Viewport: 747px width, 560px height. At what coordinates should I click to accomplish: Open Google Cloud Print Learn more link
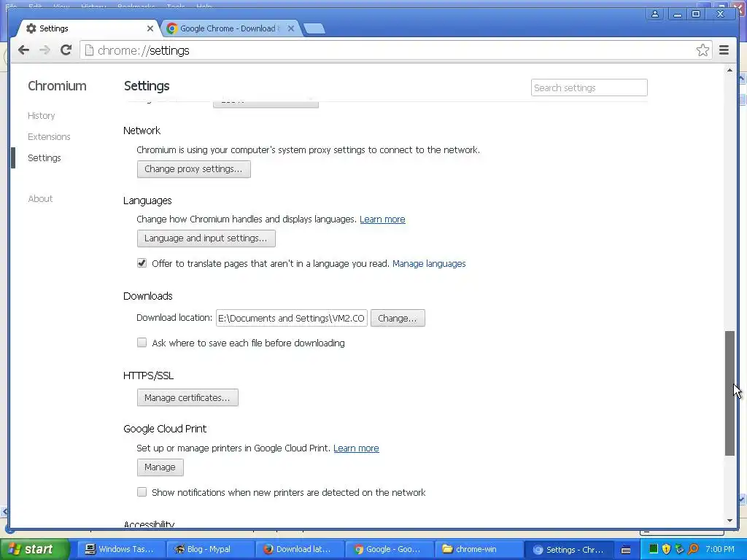[356, 448]
